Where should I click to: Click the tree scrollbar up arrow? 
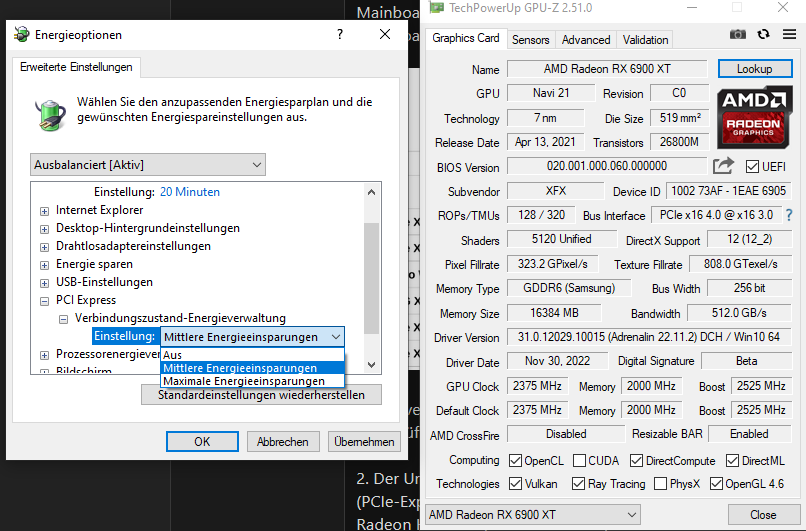point(371,192)
